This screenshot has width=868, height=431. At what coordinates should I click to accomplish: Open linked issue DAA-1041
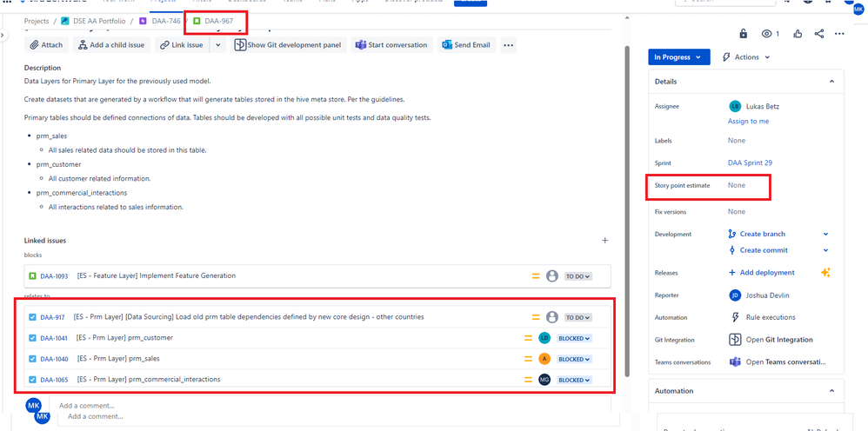(54, 338)
